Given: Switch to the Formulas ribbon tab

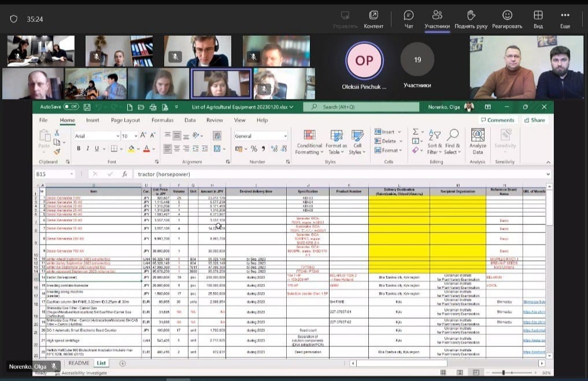Looking at the screenshot, I should [x=162, y=120].
